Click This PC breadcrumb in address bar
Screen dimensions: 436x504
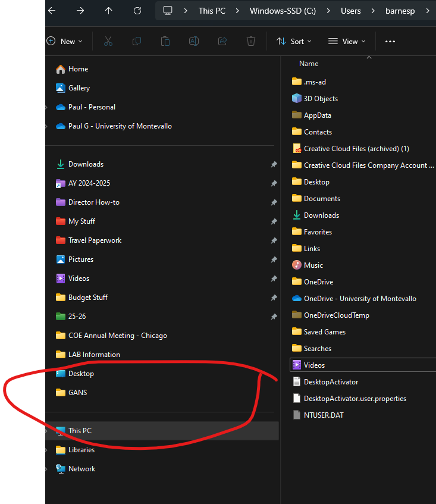coord(212,11)
